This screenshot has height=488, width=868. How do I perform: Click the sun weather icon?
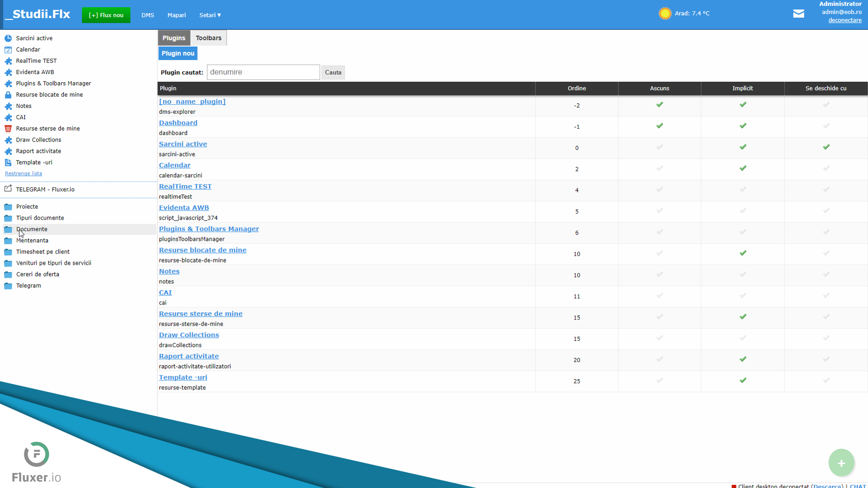click(665, 14)
